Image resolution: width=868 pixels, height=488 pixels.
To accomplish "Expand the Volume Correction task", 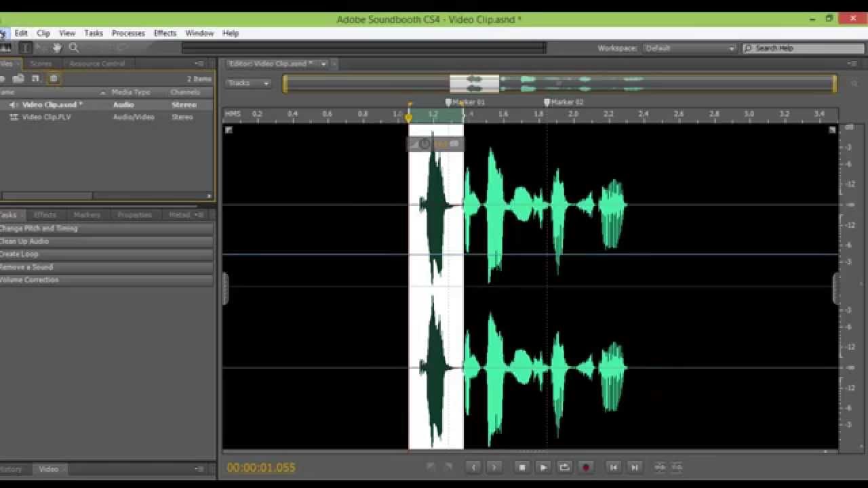I will [x=106, y=280].
